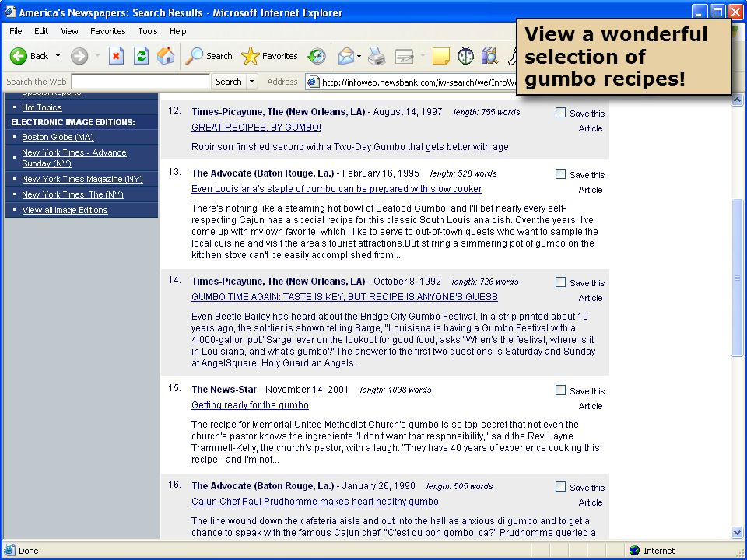Screen dimensions: 747x560
Task: Print the page with the printer icon
Action: [x=377, y=56]
